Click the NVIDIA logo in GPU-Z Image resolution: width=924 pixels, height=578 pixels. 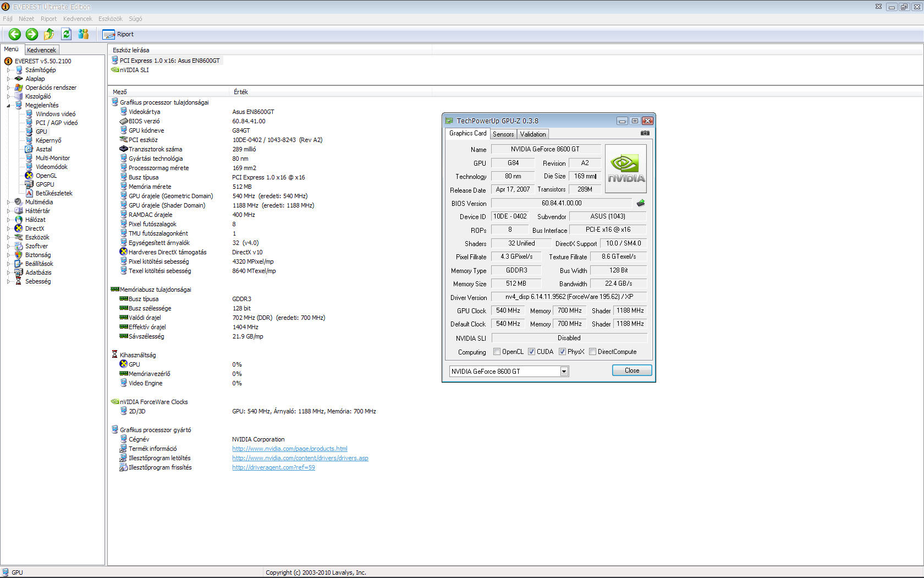[626, 168]
